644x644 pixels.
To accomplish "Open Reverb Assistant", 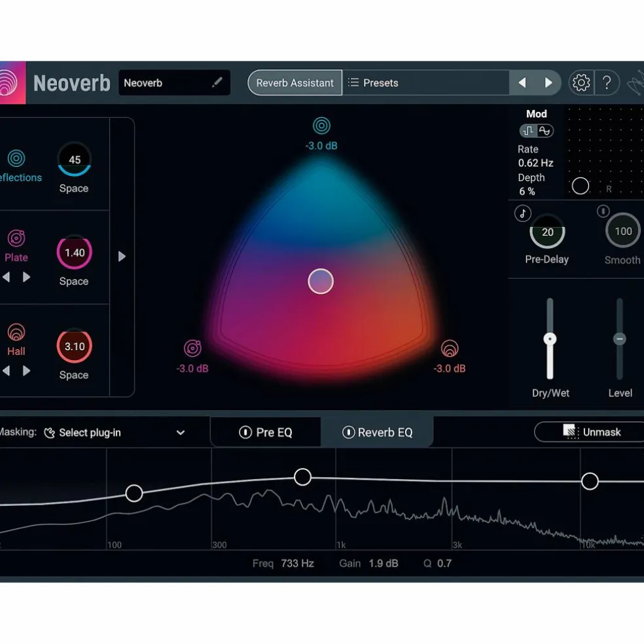I will (x=295, y=82).
